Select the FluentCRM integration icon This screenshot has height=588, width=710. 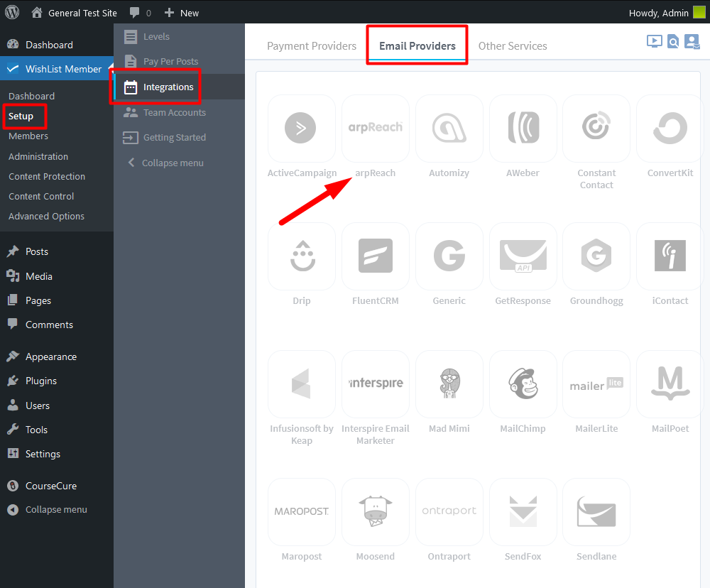376,256
